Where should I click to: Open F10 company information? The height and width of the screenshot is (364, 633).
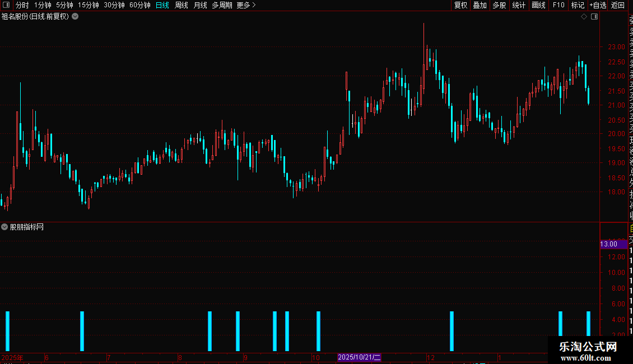558,5
